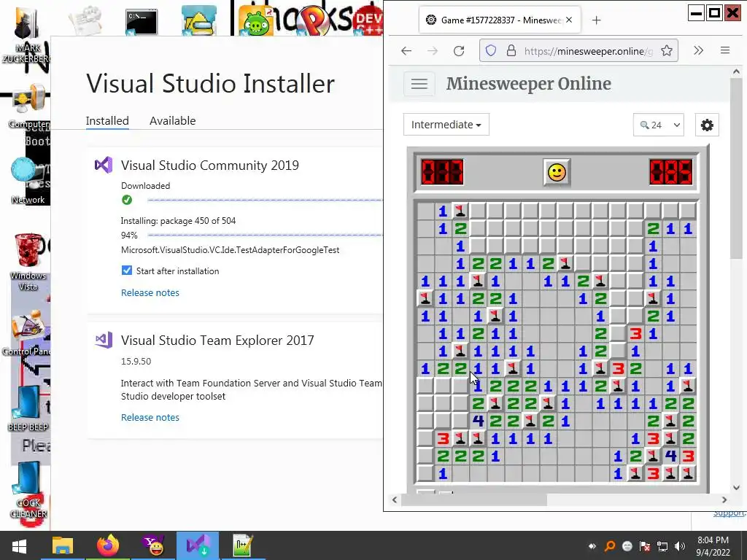Open File Explorer from taskbar
The image size is (747, 560).
pyautogui.click(x=63, y=545)
